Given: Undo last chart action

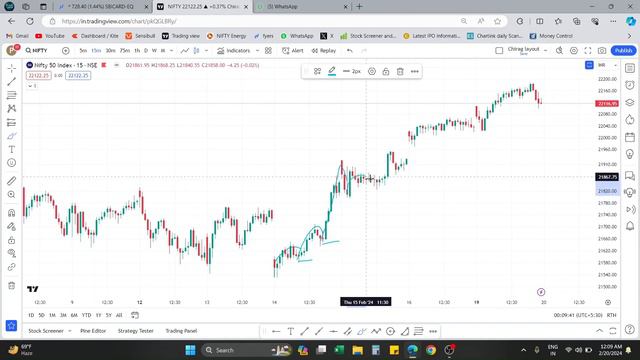Looking at the screenshot, I should click(x=350, y=51).
